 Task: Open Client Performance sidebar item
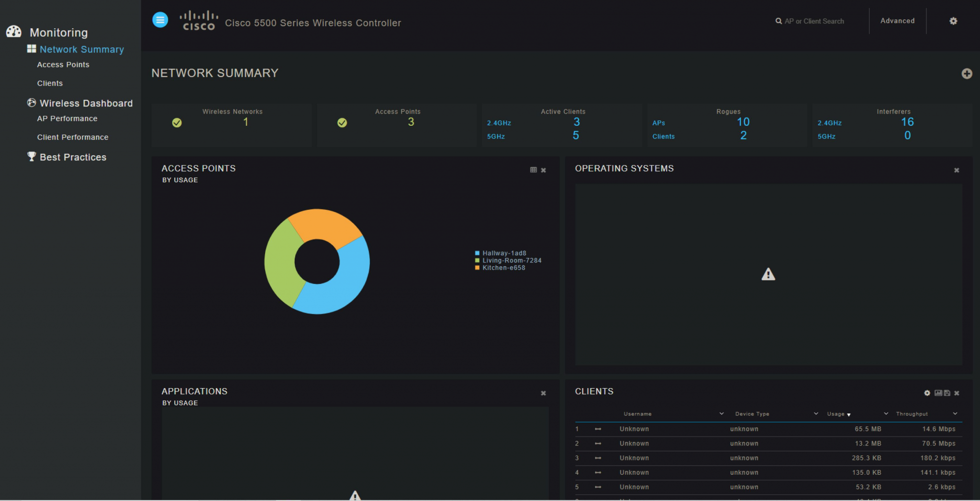(x=73, y=137)
